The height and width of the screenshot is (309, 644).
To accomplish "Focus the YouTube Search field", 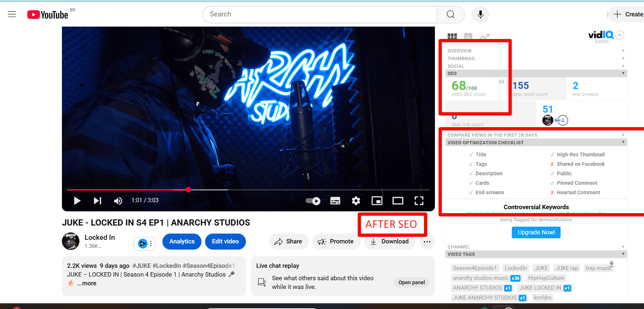I will [320, 14].
